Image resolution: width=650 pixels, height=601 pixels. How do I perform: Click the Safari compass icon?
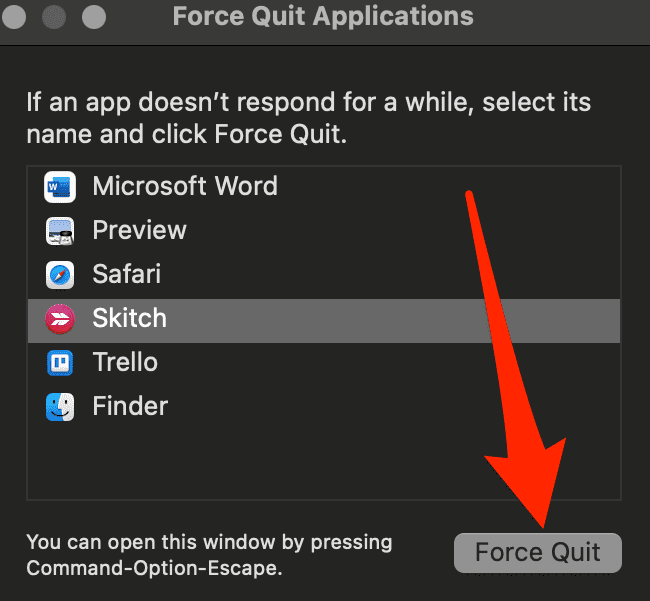coord(60,275)
